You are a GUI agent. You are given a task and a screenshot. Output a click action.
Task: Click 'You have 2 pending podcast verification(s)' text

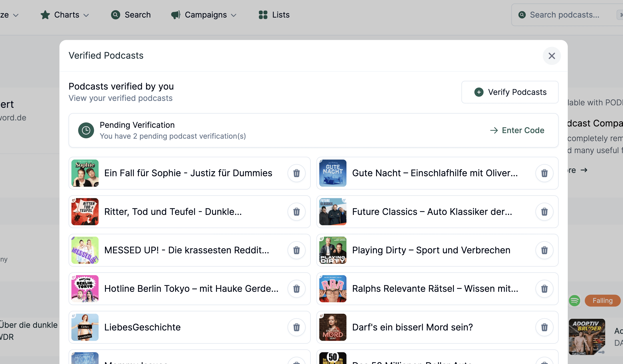173,136
